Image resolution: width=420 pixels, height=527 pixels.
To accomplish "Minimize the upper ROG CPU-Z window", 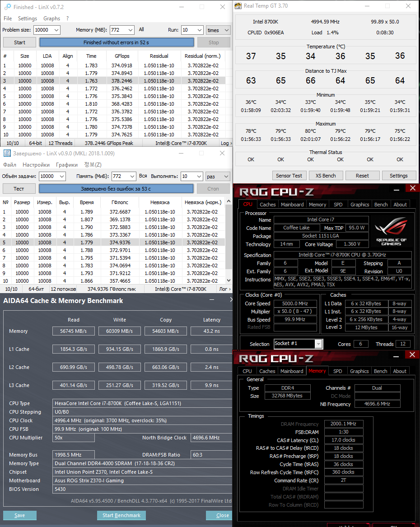I will [397, 190].
